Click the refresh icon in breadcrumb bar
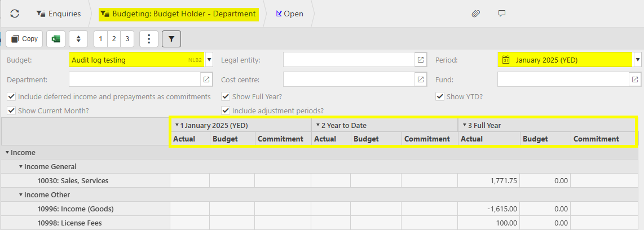 (15, 14)
